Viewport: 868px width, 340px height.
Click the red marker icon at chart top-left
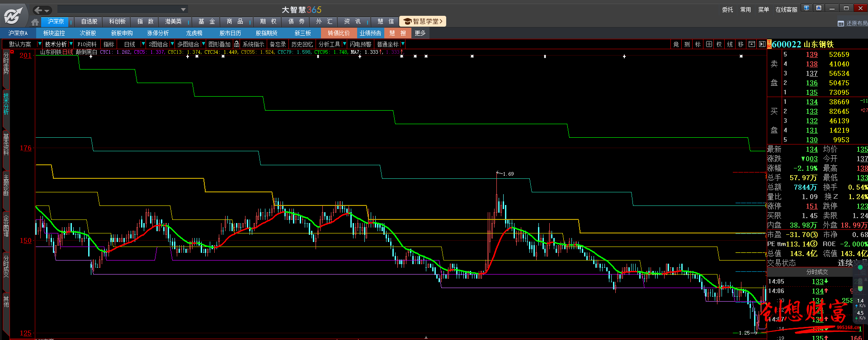[13, 52]
